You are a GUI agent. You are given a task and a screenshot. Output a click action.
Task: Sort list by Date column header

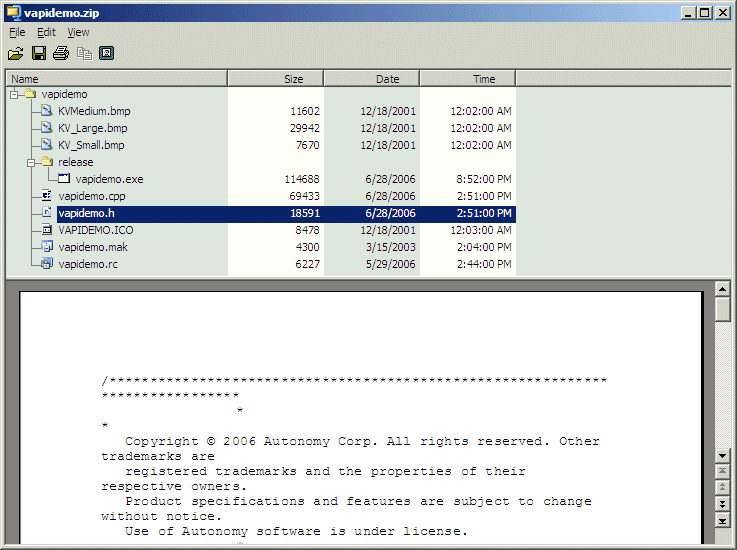372,79
